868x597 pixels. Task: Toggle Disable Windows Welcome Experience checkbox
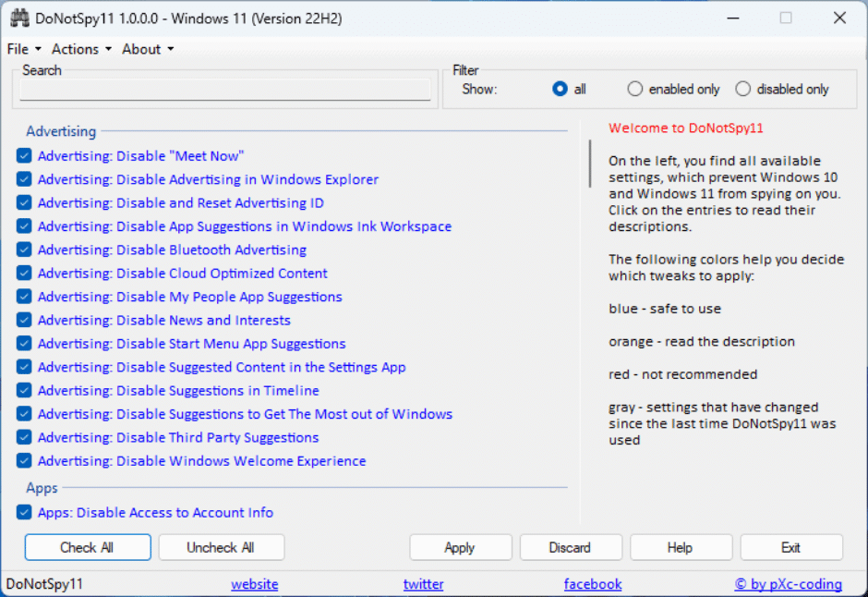pyautogui.click(x=24, y=461)
